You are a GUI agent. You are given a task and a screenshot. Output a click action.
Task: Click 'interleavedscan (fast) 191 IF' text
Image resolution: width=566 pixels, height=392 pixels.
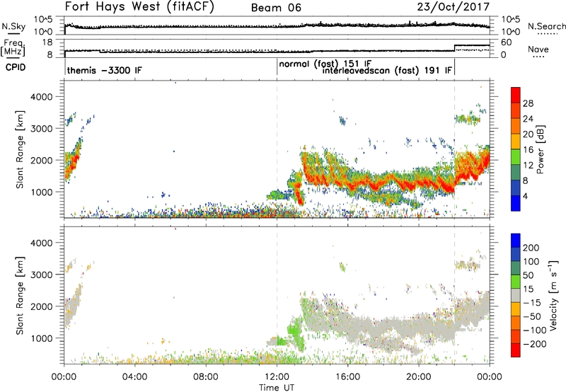[387, 70]
